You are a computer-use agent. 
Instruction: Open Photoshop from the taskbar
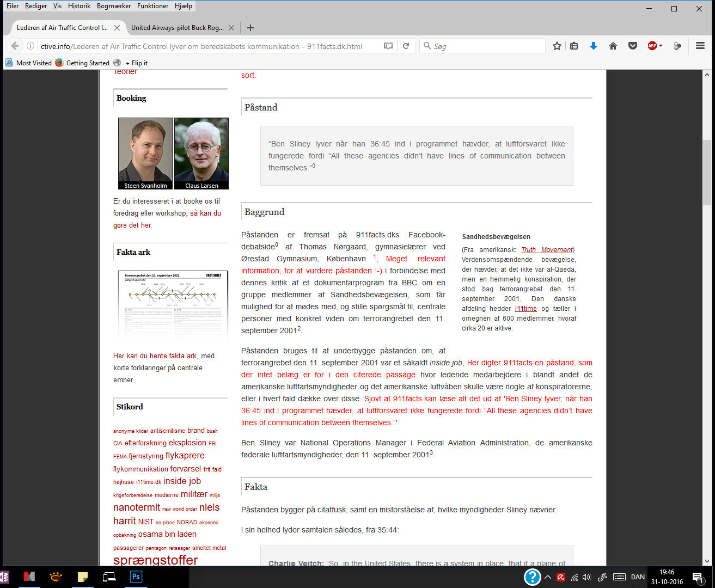136,577
